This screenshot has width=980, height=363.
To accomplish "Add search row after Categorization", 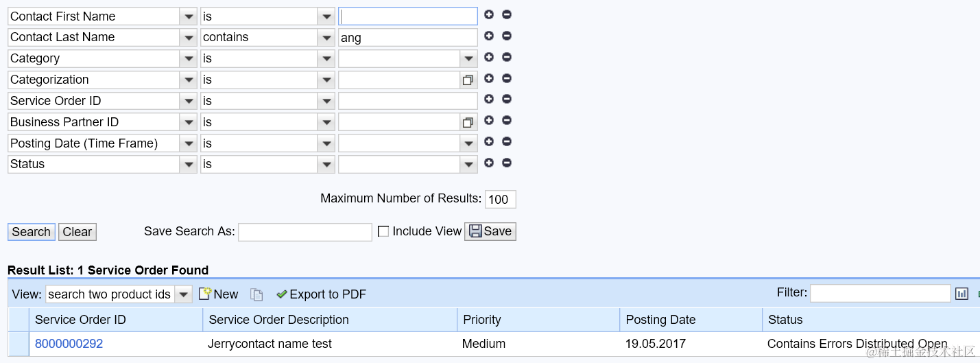I will click(489, 78).
